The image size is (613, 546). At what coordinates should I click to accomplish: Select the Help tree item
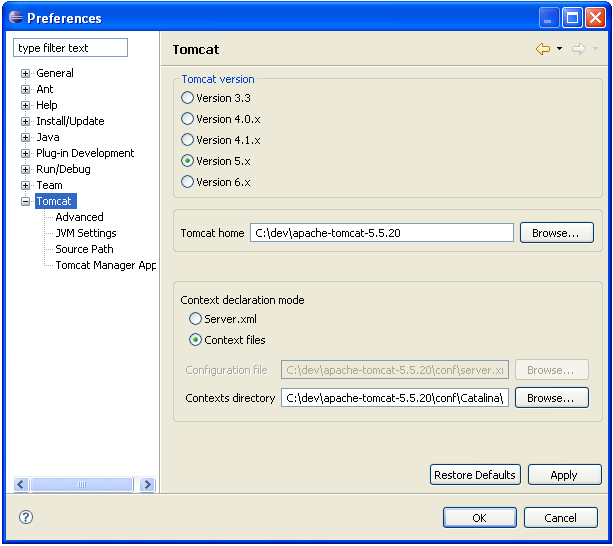[47, 105]
